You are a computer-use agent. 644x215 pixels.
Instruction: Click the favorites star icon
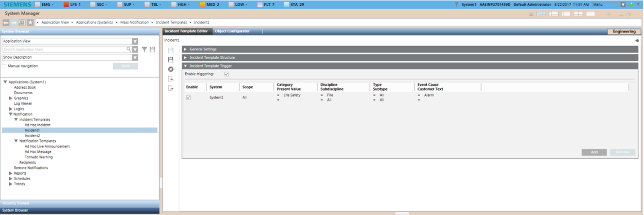[30, 22]
